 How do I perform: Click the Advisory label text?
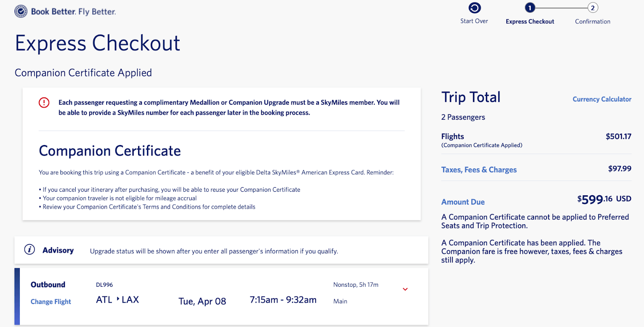[x=58, y=250]
